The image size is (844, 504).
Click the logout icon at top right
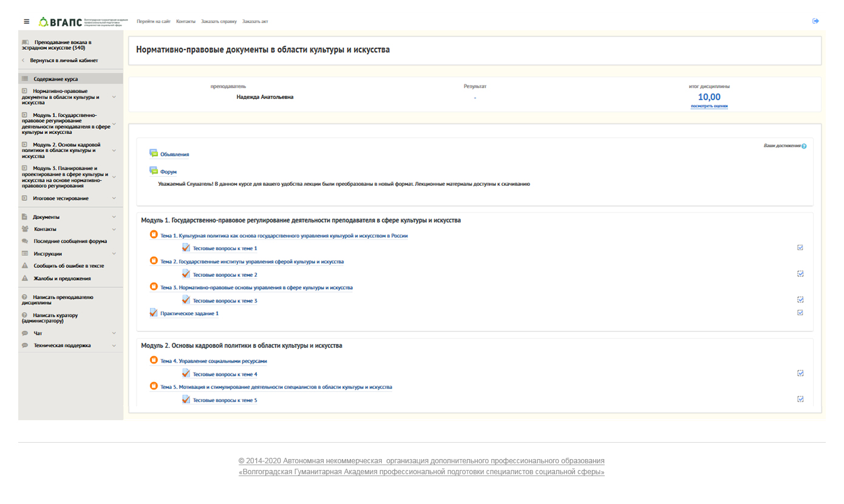click(815, 21)
